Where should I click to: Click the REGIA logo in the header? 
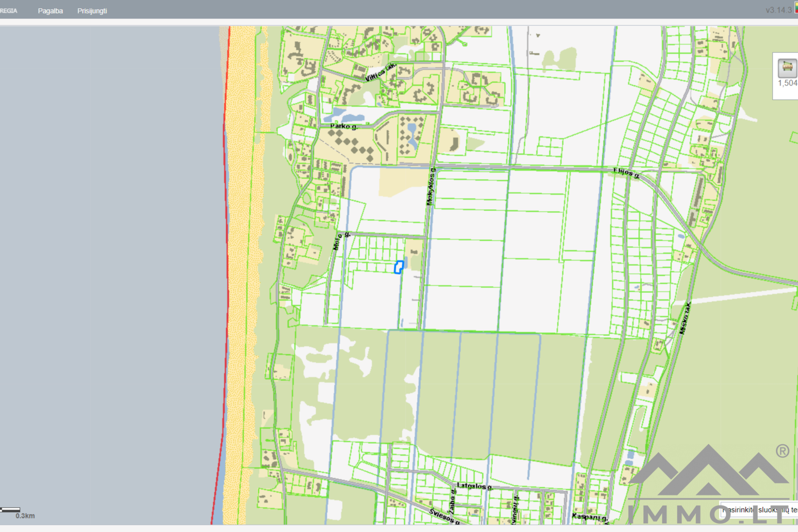coord(8,11)
